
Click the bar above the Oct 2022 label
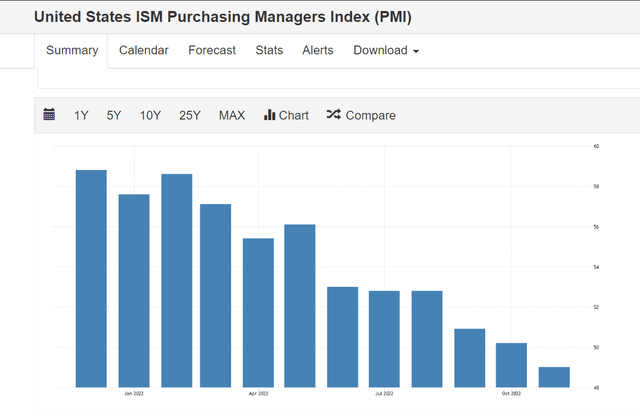(x=511, y=365)
